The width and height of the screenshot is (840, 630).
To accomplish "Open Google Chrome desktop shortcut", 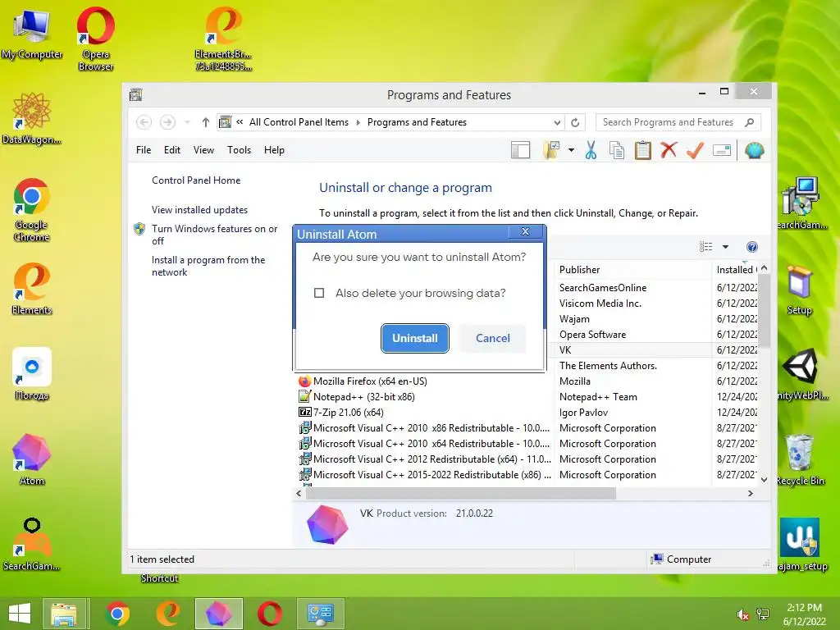I will [32, 209].
